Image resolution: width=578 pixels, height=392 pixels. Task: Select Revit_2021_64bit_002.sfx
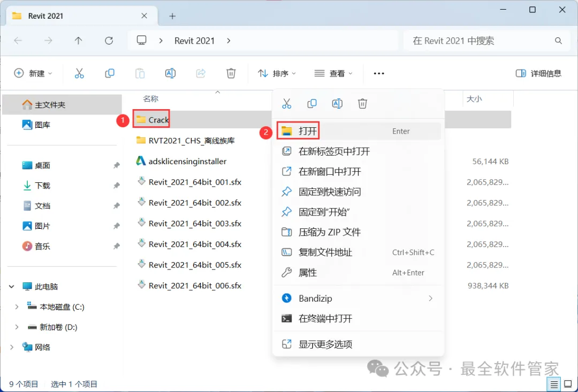tap(189, 203)
